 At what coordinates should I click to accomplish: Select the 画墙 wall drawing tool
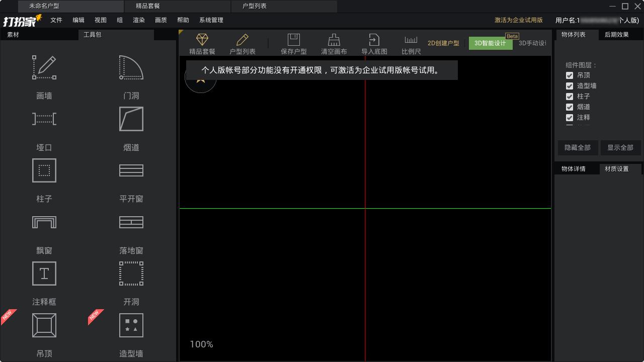click(44, 68)
